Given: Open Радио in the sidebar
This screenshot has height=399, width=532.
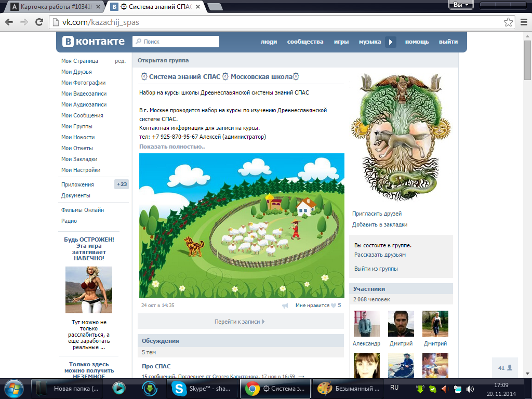Looking at the screenshot, I should pos(69,220).
